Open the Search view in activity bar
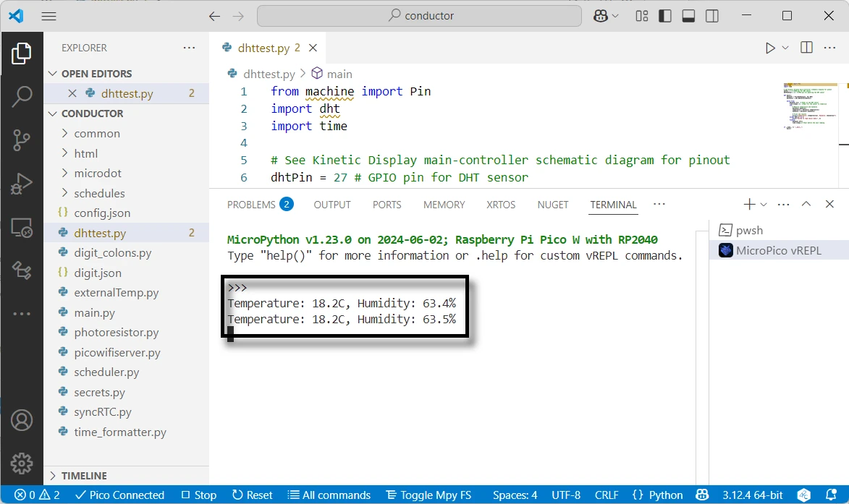This screenshot has width=849, height=504. 22,96
